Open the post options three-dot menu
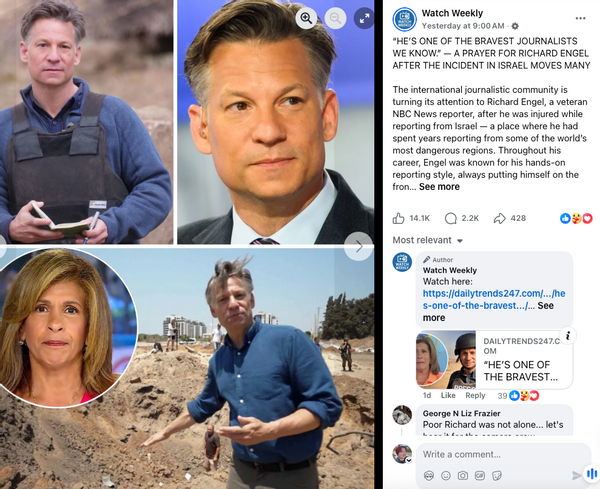The height and width of the screenshot is (489, 600). (580, 18)
